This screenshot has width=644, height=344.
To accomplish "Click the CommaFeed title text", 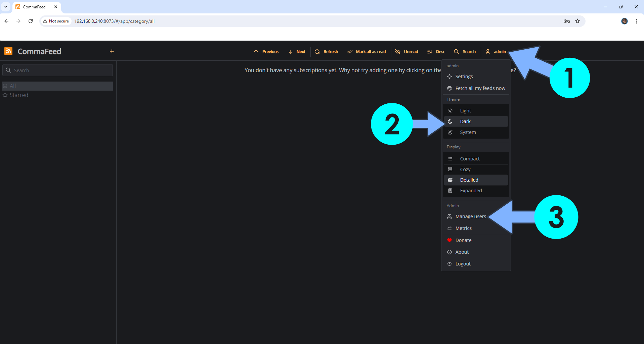I will pos(39,51).
